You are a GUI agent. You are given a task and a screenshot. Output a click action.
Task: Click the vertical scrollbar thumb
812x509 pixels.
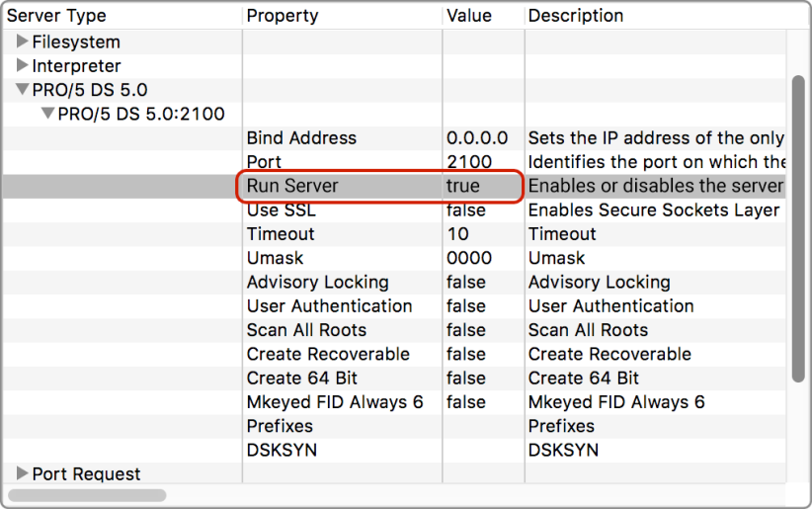tap(798, 229)
